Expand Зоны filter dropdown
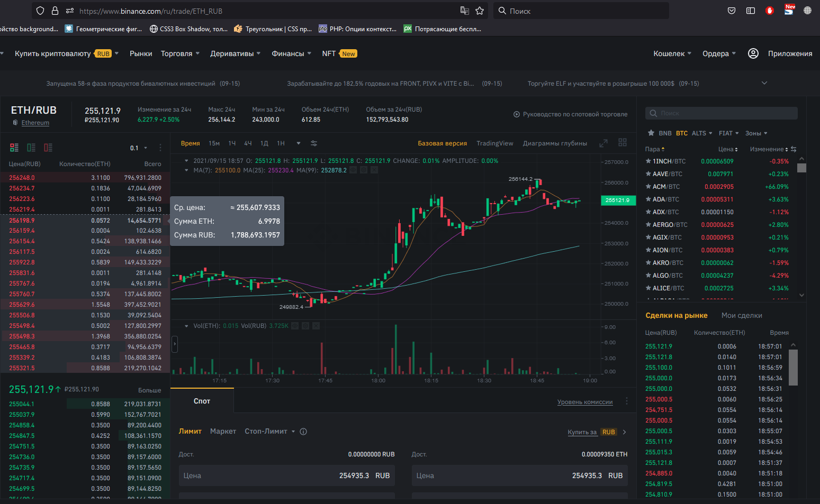 (756, 133)
